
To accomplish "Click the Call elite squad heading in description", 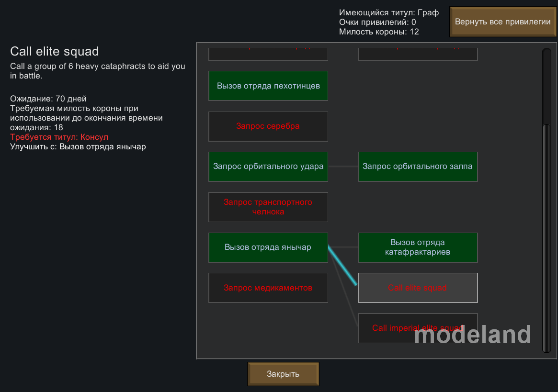I will tap(55, 51).
